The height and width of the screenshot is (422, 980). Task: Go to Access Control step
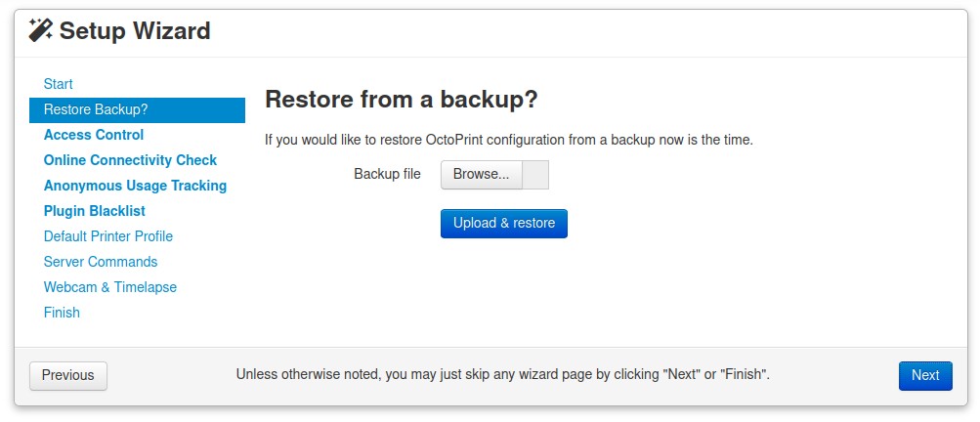[94, 135]
